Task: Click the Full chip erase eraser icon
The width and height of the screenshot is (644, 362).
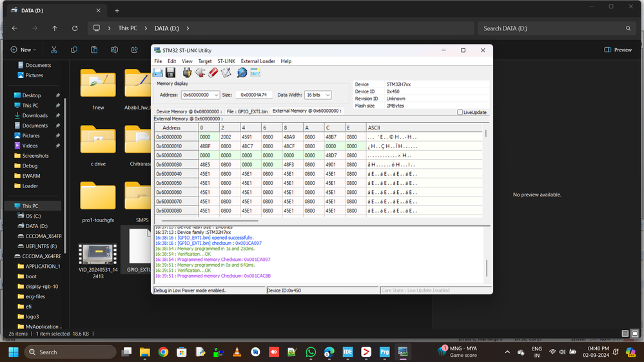Action: click(x=213, y=73)
